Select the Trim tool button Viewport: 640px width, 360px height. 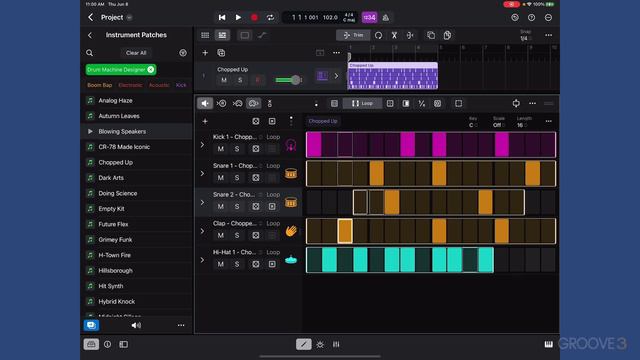pos(353,35)
